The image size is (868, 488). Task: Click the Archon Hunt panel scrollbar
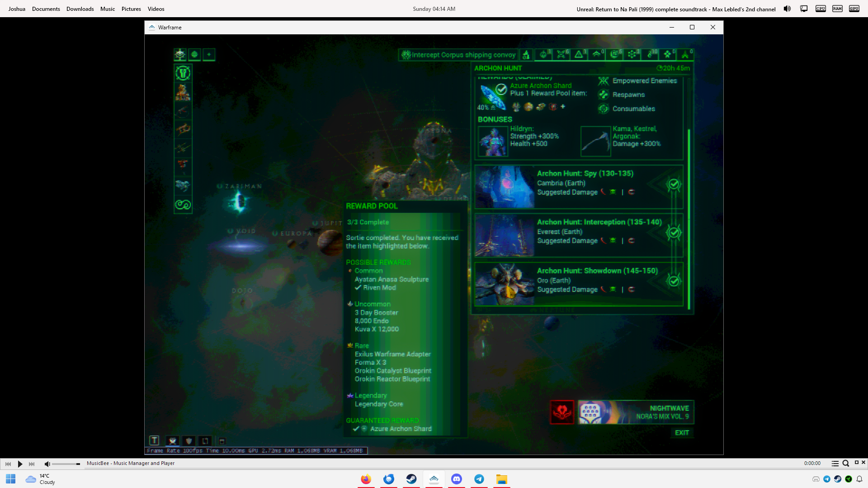689,219
